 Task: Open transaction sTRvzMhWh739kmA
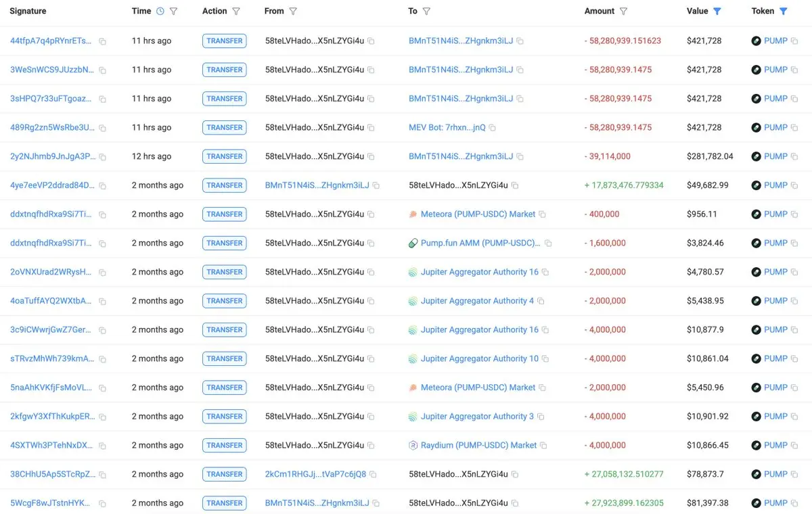pos(52,358)
